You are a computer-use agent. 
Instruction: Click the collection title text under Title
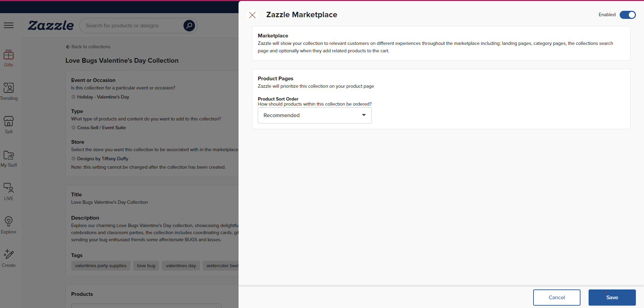click(x=109, y=202)
